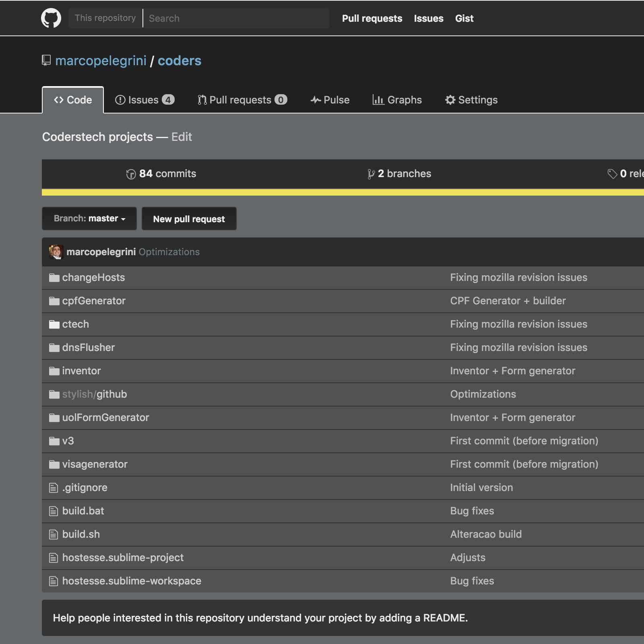The height and width of the screenshot is (644, 644).
Task: Open CPF Generator + builder commit message
Action: (x=508, y=301)
